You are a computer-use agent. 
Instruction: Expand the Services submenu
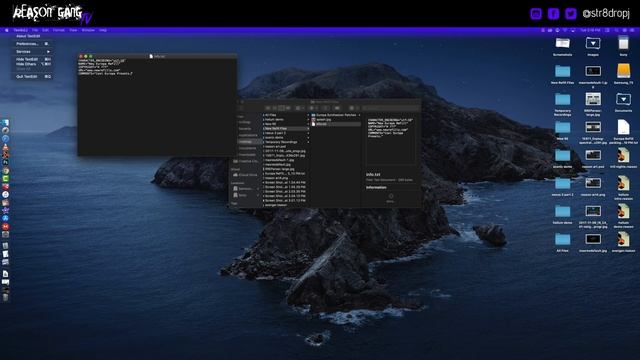(32, 52)
